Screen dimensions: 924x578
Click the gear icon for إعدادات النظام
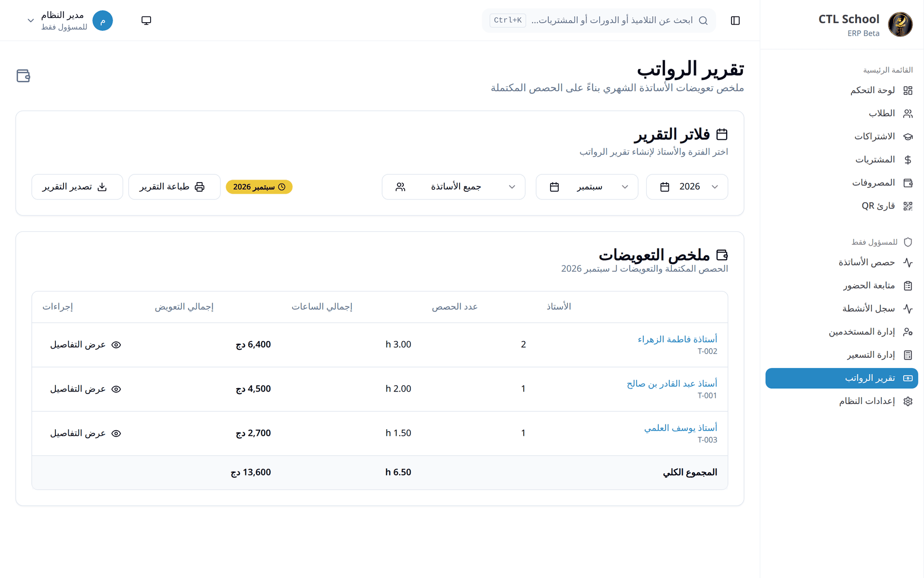[908, 401]
